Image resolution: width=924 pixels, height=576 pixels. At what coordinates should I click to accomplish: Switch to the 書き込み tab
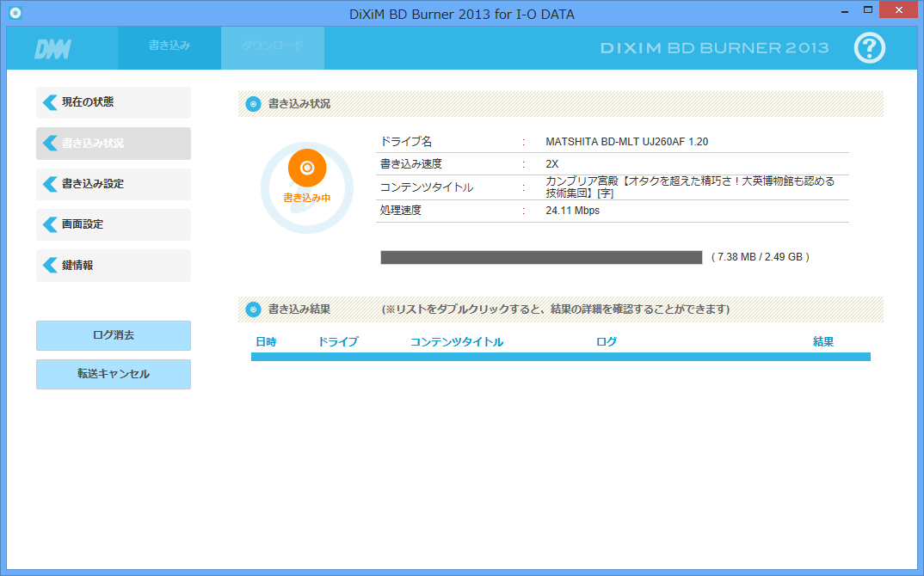pos(169,46)
